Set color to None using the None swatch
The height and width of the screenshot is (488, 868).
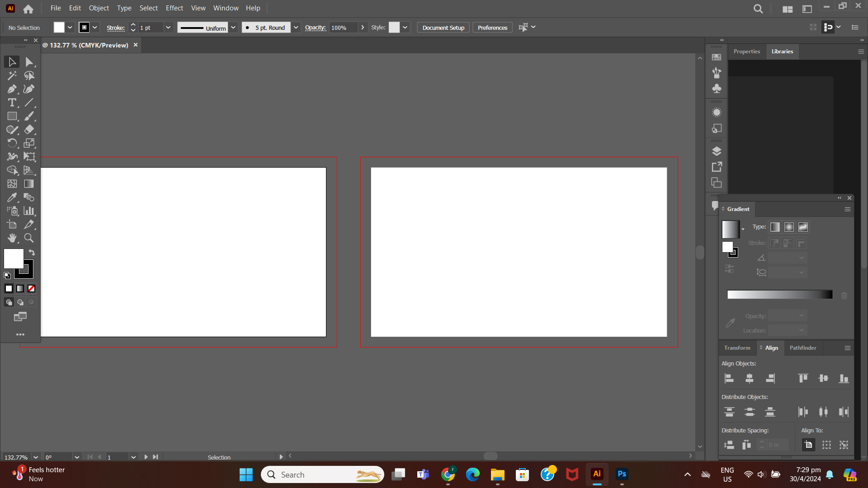click(x=31, y=288)
